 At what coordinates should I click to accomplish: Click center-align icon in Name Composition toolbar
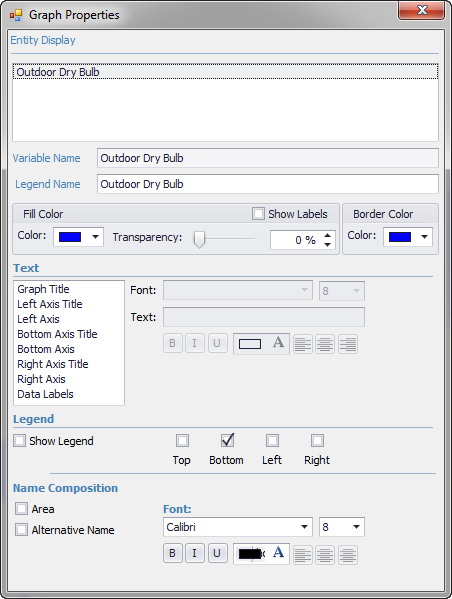click(325, 555)
